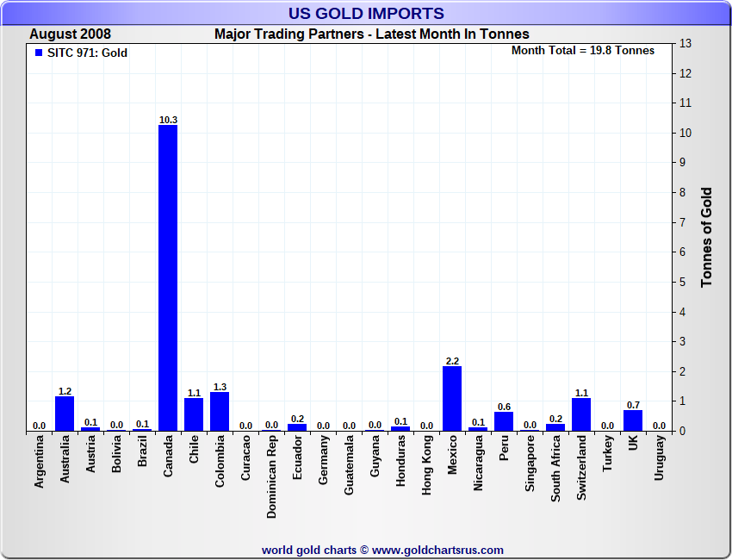Click the Month Total = 19.8 Tonnes text

pyautogui.click(x=582, y=51)
